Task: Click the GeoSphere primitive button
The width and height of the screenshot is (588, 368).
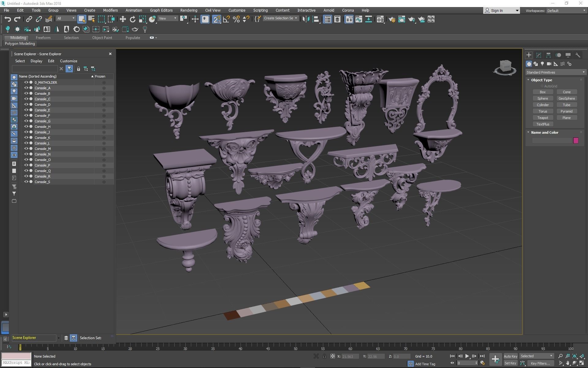Action: (567, 98)
